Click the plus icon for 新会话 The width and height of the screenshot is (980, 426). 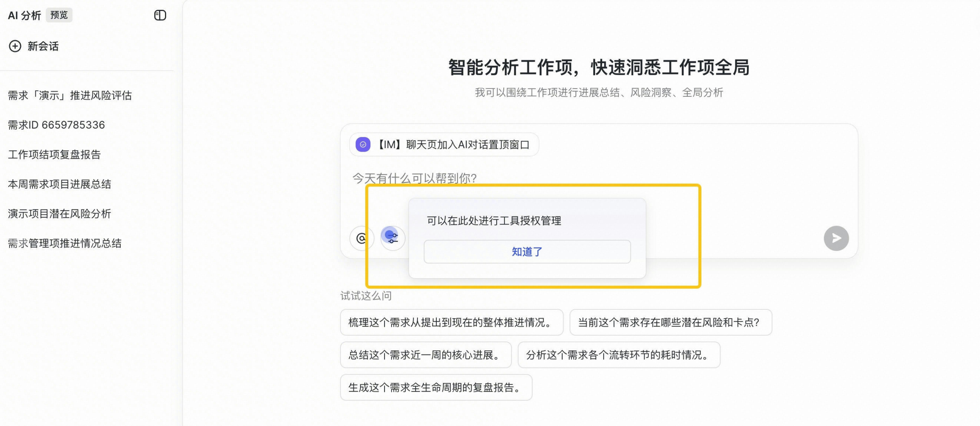click(x=15, y=46)
